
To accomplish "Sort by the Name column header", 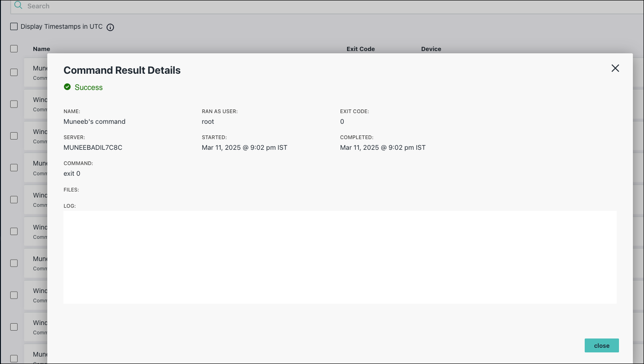I will [41, 49].
